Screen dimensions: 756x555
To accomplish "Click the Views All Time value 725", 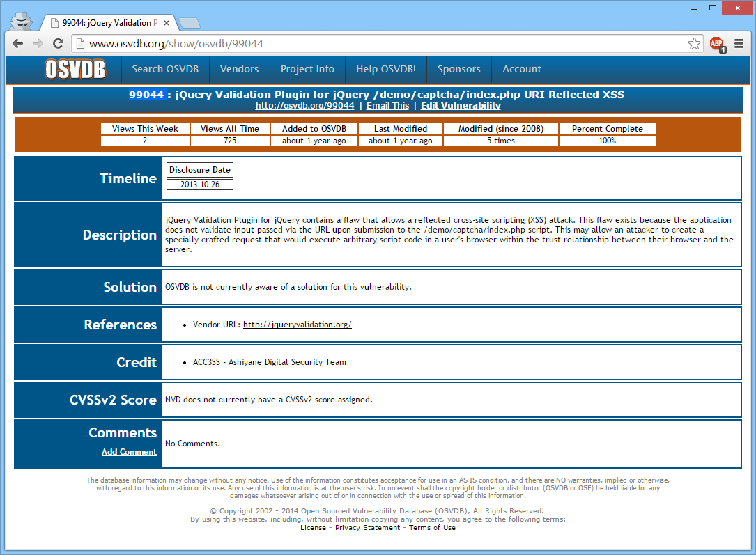I will point(230,141).
